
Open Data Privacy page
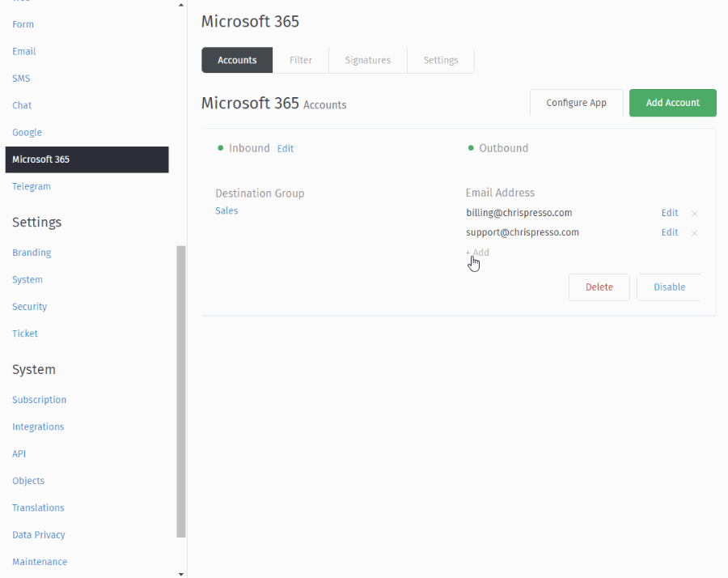39,535
